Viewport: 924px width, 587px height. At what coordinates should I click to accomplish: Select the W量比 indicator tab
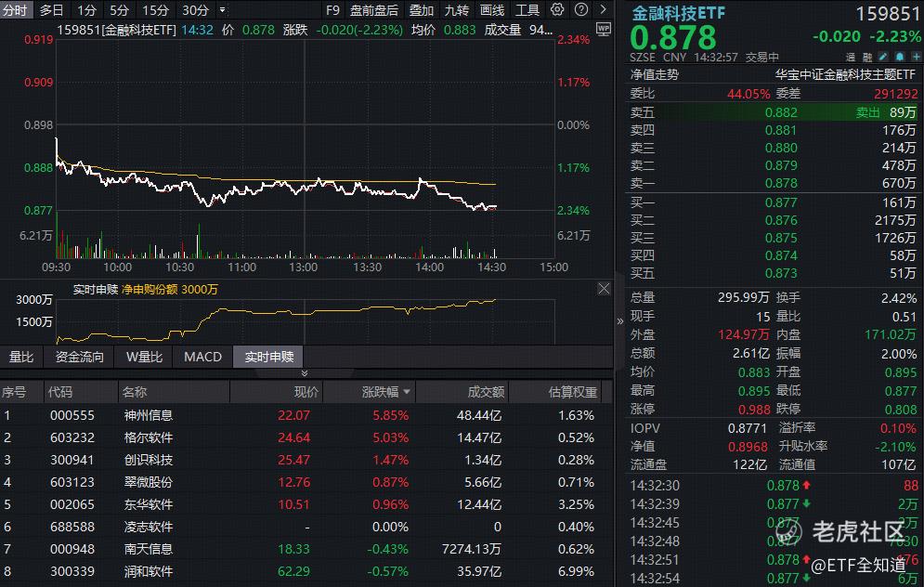pyautogui.click(x=144, y=357)
